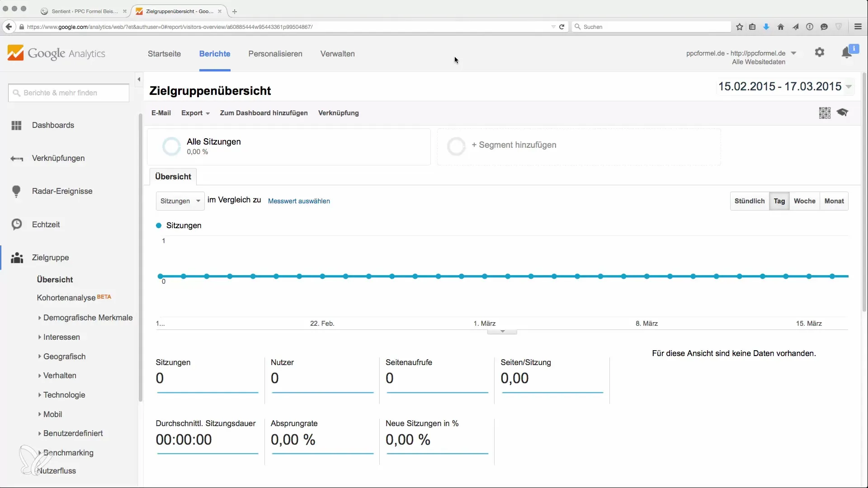This screenshot has height=488, width=868.
Task: Click Zum Dashboard hinzufügen
Action: tap(264, 113)
